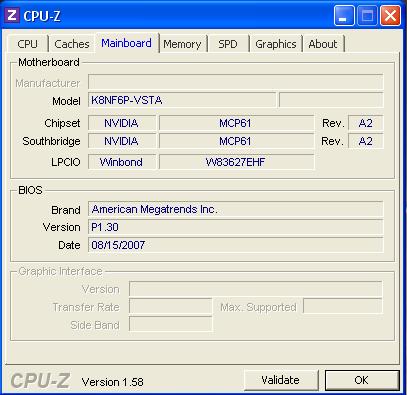407x395 pixels.
Task: Click the LPCIO Winbond value
Action: point(122,162)
